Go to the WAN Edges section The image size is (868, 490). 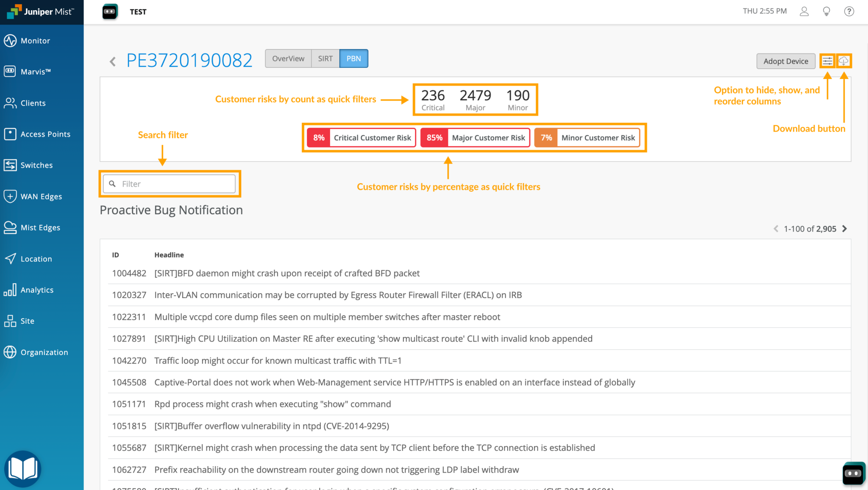coord(41,196)
